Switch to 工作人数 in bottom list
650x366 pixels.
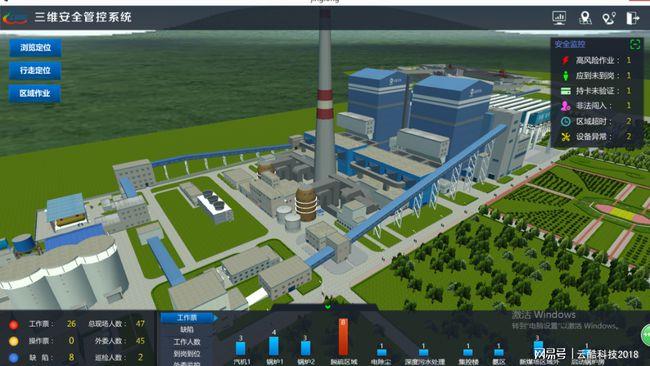pyautogui.click(x=187, y=342)
